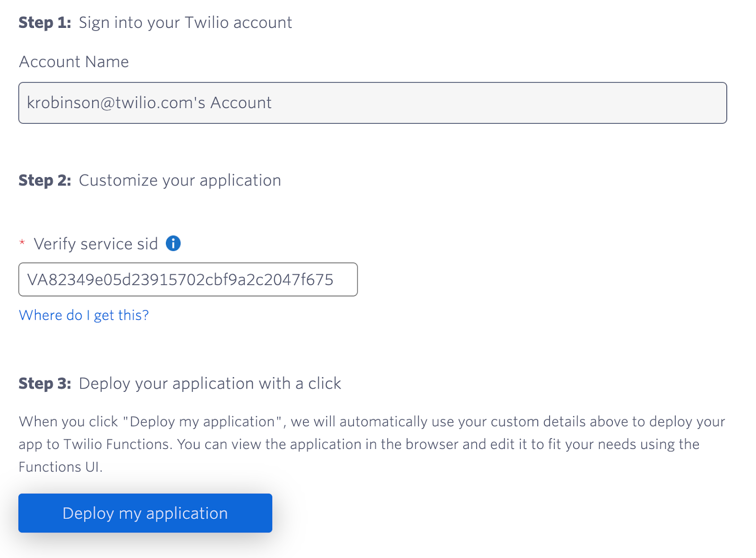Open the "Where do I get this?" link

[x=84, y=315]
